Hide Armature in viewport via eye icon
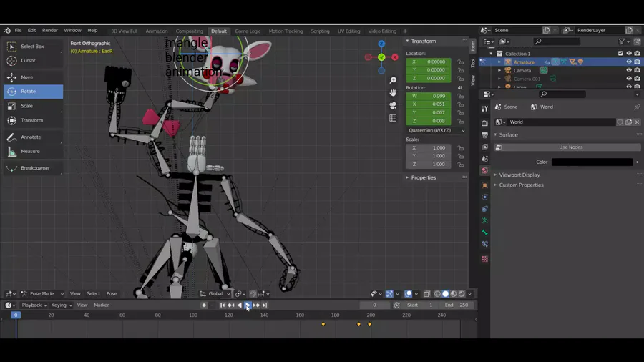 tap(629, 62)
